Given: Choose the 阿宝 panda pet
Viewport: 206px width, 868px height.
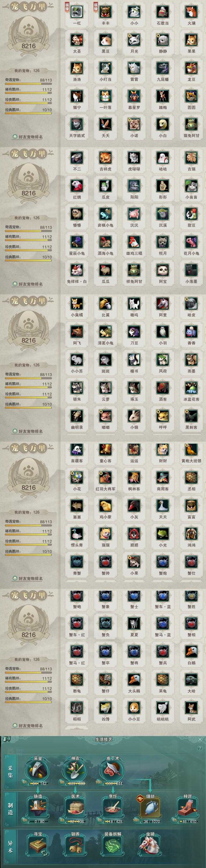Looking at the screenshot, I should click(163, 270).
